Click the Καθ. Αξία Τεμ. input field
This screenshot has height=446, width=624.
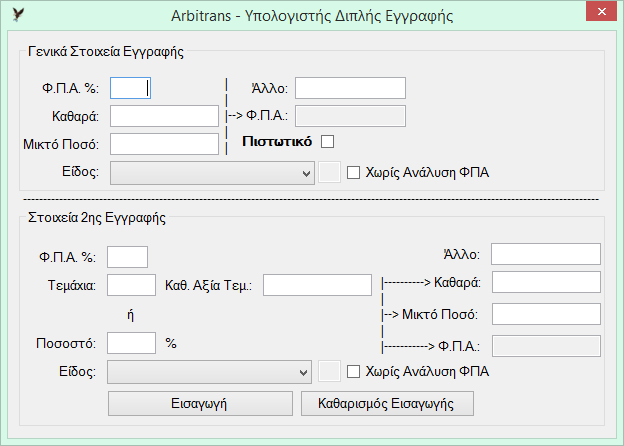tap(317, 285)
